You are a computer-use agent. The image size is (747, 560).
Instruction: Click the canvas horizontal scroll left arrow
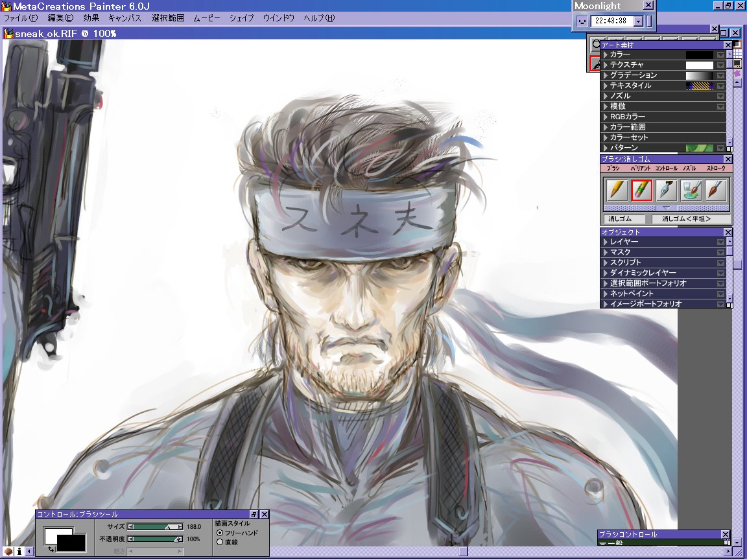(x=30, y=552)
